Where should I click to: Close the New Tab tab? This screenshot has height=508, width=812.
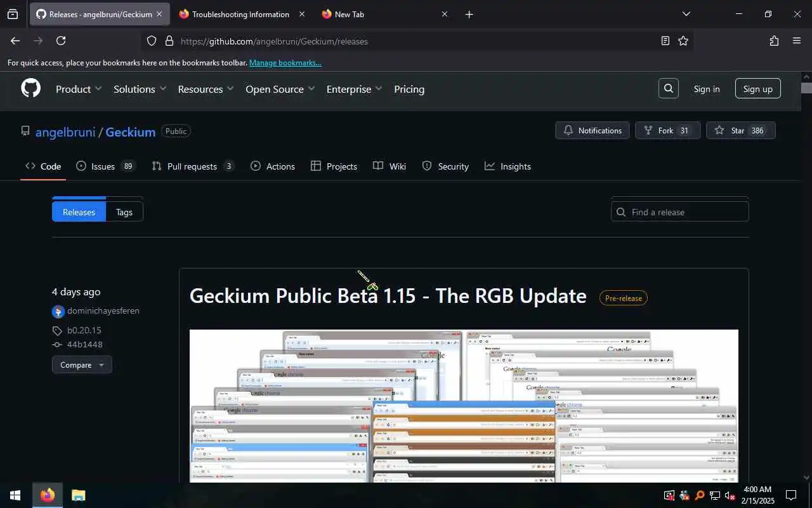pos(445,14)
